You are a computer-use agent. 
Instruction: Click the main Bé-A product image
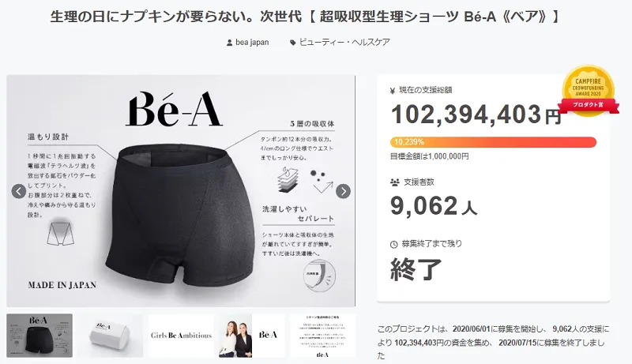(181, 191)
